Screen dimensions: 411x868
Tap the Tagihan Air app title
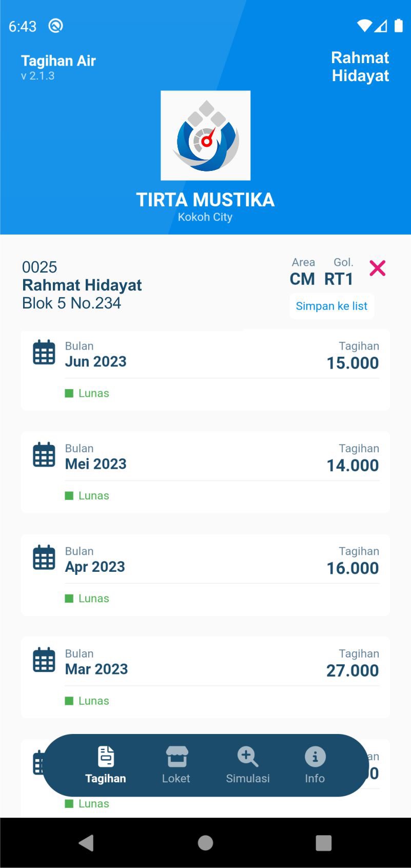click(x=58, y=61)
